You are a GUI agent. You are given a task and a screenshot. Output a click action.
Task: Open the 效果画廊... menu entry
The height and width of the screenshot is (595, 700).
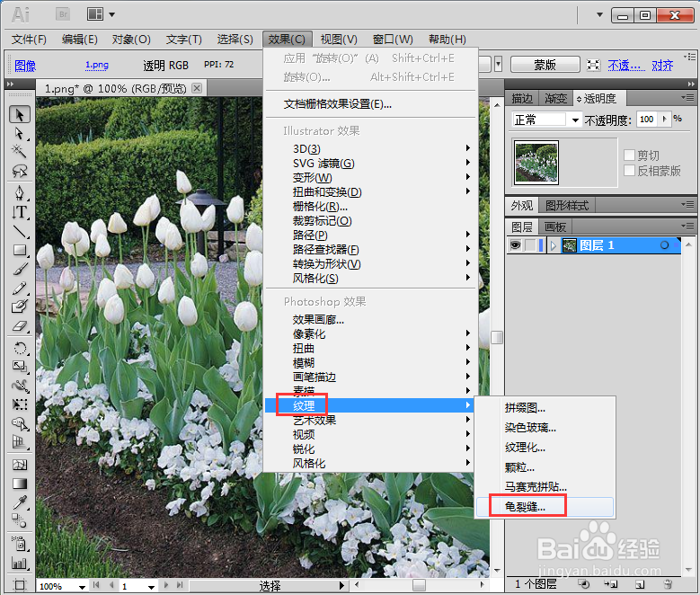click(x=318, y=320)
